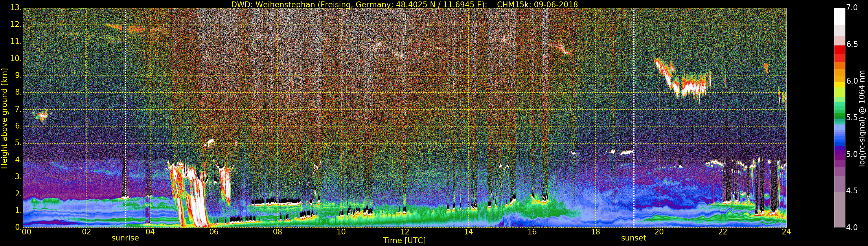The width and height of the screenshot is (868, 246).
Task: Click the time-axis tick label "08"
Action: (277, 232)
